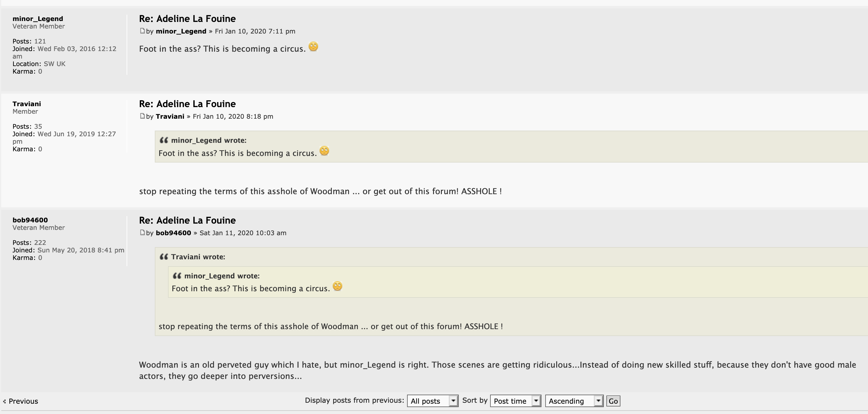Open bob94600's profile from the sidebar username
868x414 pixels.
pyautogui.click(x=30, y=220)
